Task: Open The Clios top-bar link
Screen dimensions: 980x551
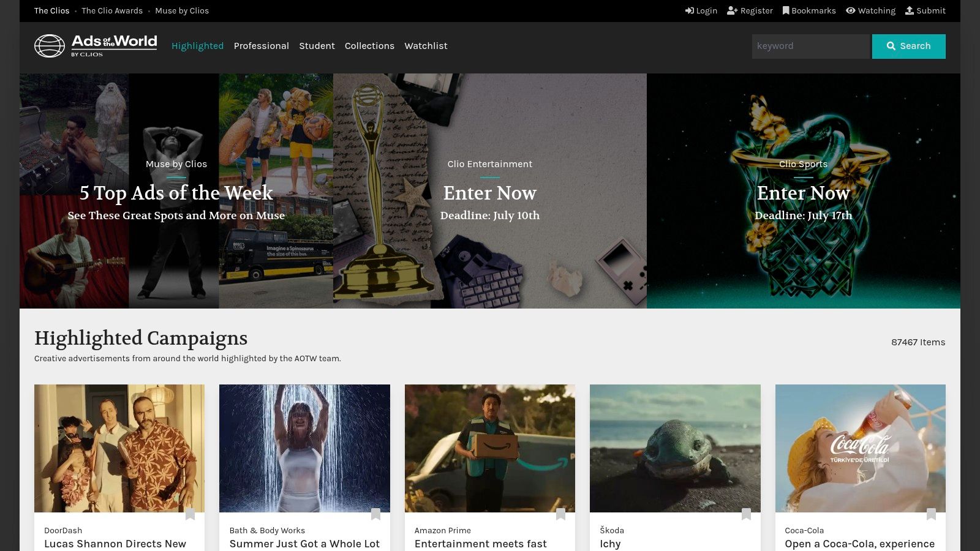Action: click(52, 10)
